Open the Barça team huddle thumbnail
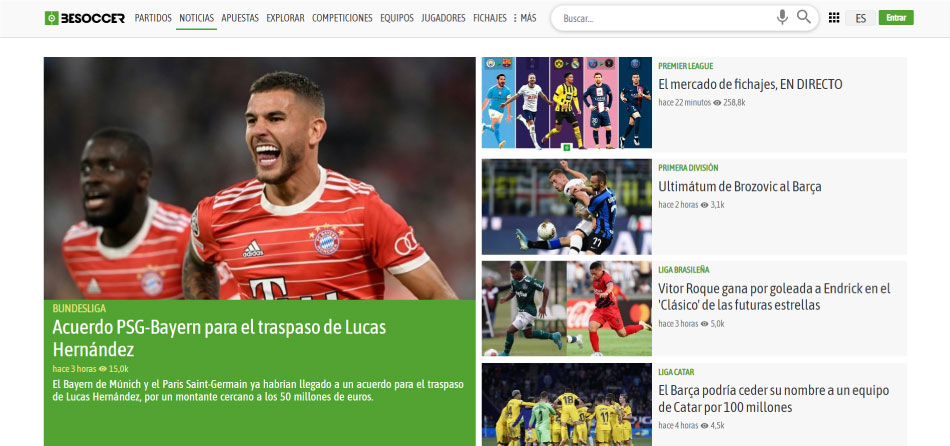Image resolution: width=950 pixels, height=446 pixels. pos(566,405)
